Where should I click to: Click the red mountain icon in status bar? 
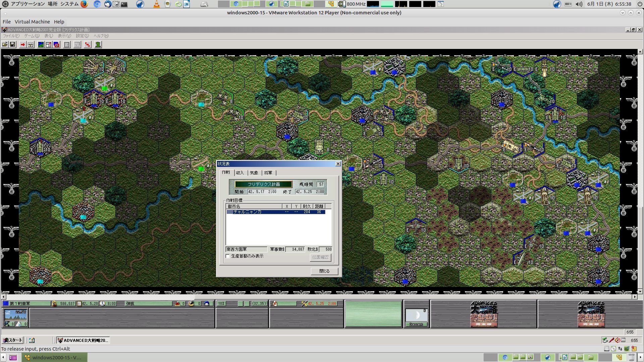[x=177, y=304]
